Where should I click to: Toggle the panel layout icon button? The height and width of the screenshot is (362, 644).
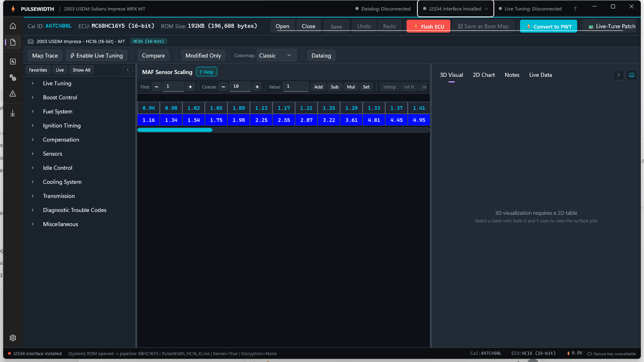pos(632,75)
